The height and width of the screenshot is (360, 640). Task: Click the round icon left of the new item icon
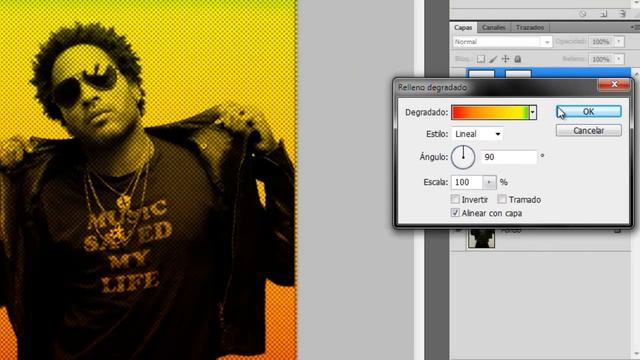(x=582, y=13)
